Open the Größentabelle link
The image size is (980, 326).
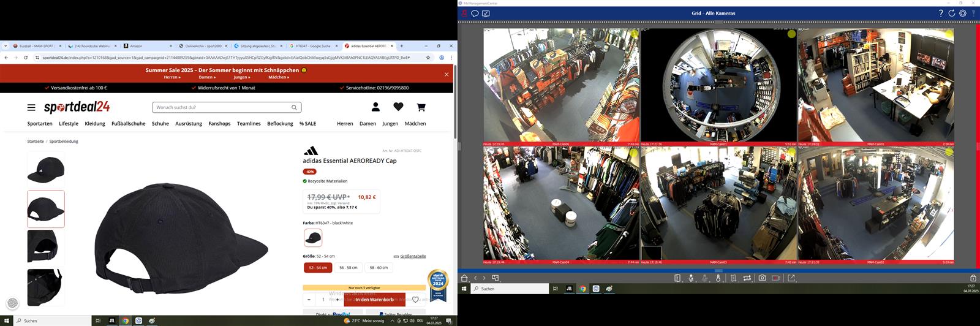412,256
